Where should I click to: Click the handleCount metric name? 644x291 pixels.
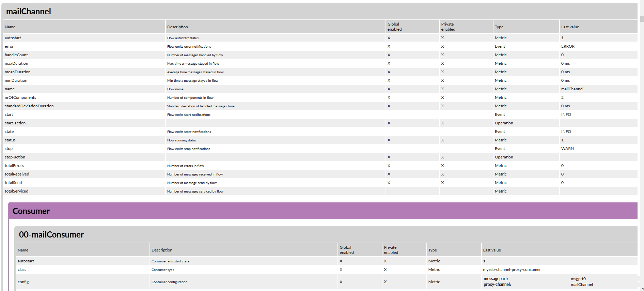point(16,55)
